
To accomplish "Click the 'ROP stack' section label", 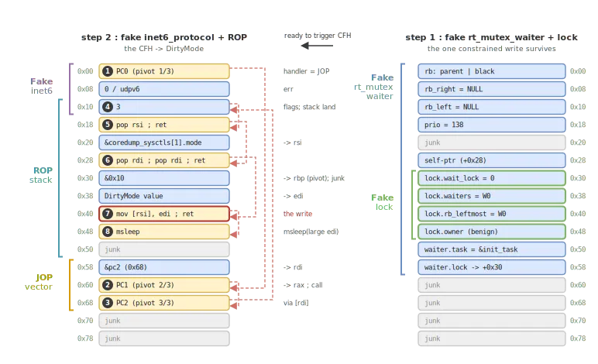I will pyautogui.click(x=41, y=175).
